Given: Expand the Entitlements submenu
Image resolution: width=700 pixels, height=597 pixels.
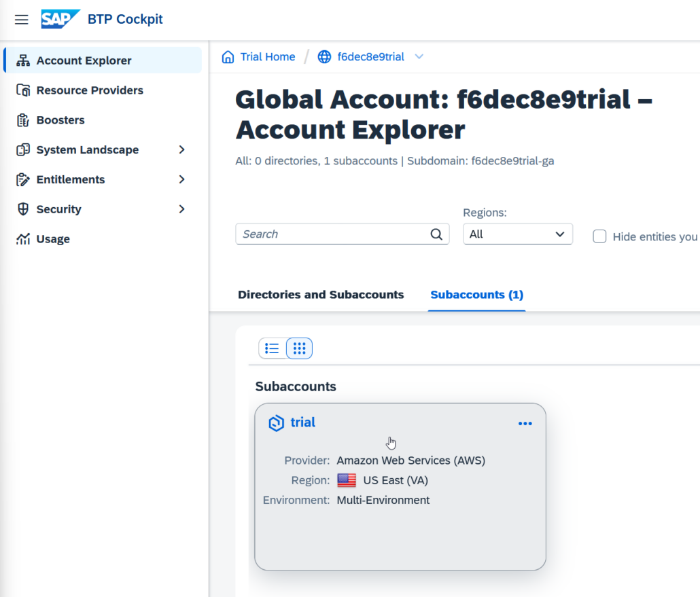Looking at the screenshot, I should point(181,179).
